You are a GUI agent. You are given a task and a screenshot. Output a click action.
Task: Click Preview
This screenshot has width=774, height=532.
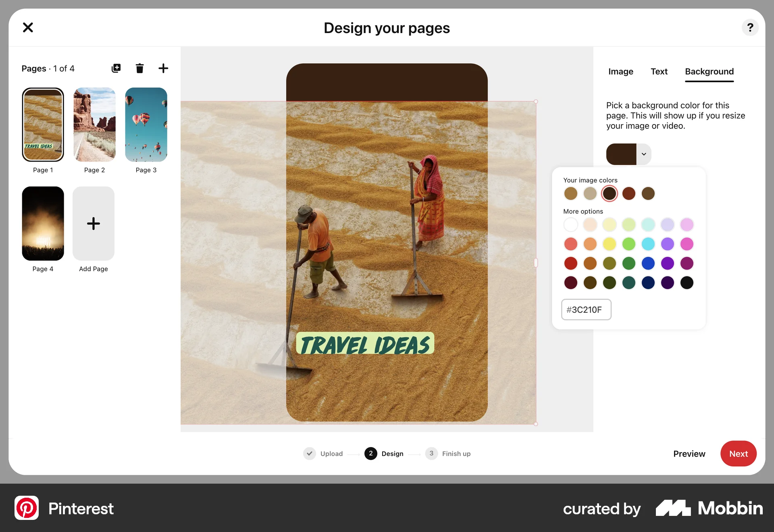(x=689, y=453)
